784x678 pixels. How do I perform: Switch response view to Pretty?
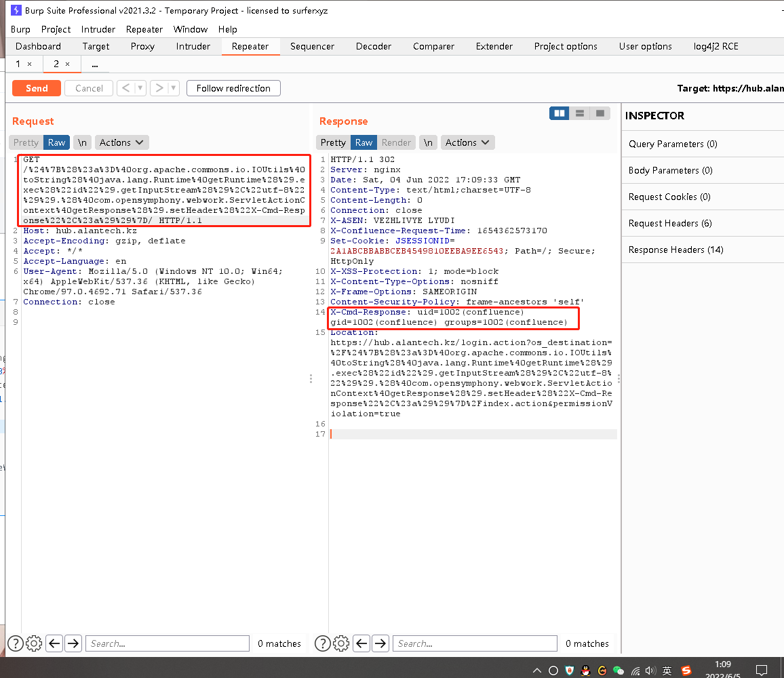(x=333, y=142)
